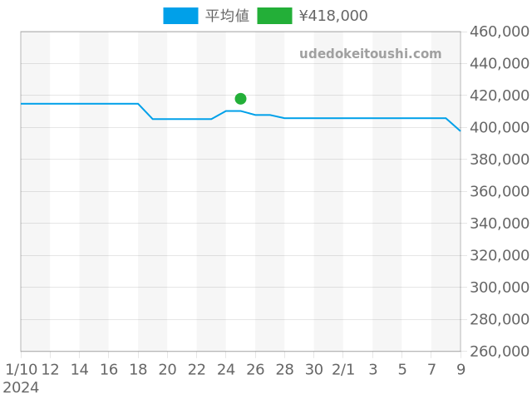Viewport: 532px width, 399px height.
Task: Click the 360,000 y-axis label
Action: pyautogui.click(x=500, y=191)
